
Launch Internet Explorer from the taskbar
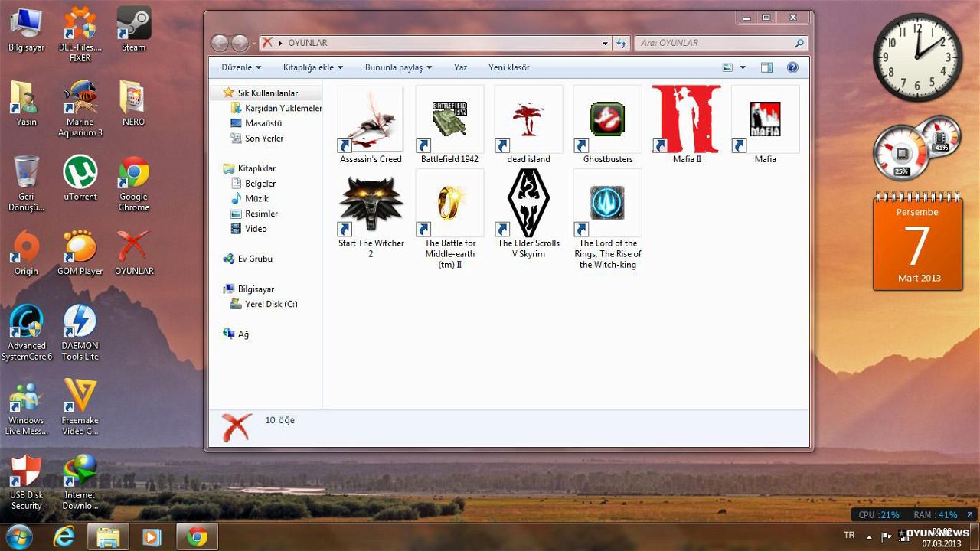pyautogui.click(x=64, y=537)
